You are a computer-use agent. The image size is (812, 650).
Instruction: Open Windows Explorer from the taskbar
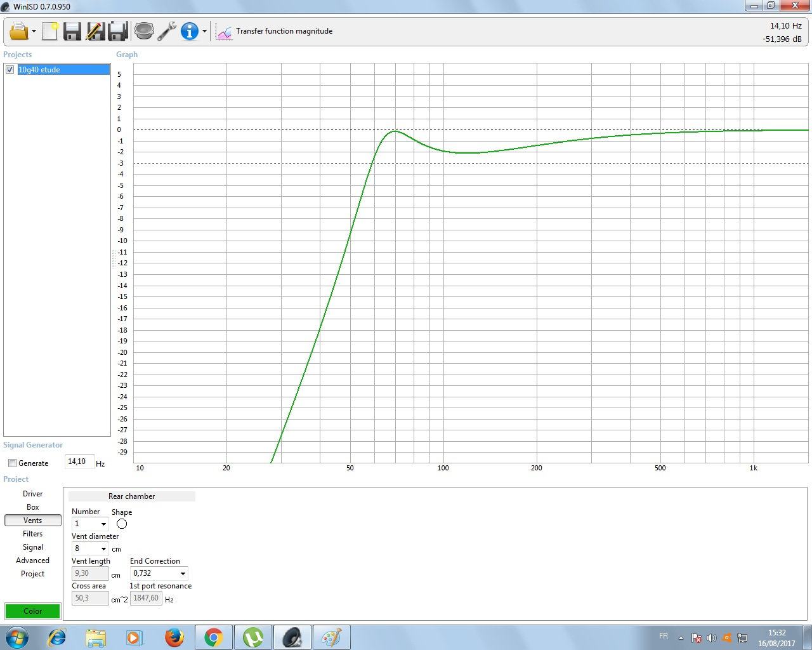click(96, 637)
